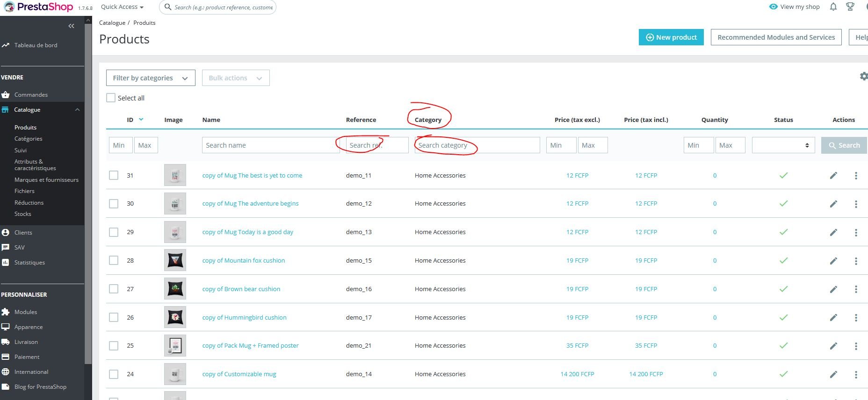The height and width of the screenshot is (400, 868).
Task: Go to Catégories under Catalogue
Action: (28, 139)
